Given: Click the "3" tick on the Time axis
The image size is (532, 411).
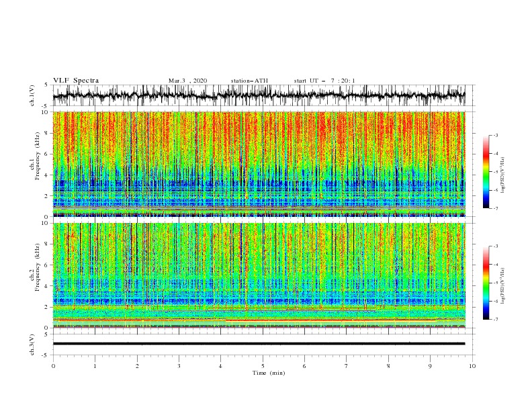Looking at the screenshot, I should click(x=179, y=366).
